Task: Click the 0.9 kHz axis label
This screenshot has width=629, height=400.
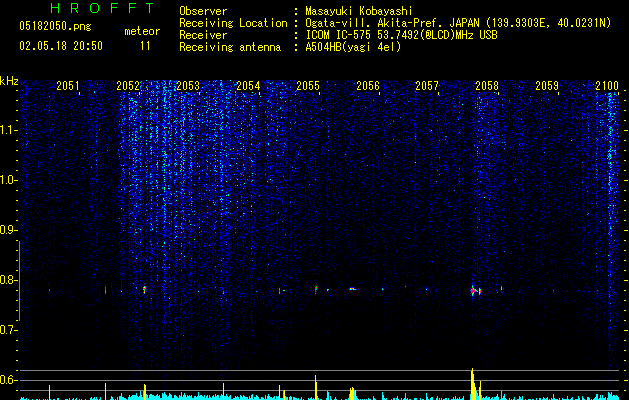Action: [x=8, y=230]
